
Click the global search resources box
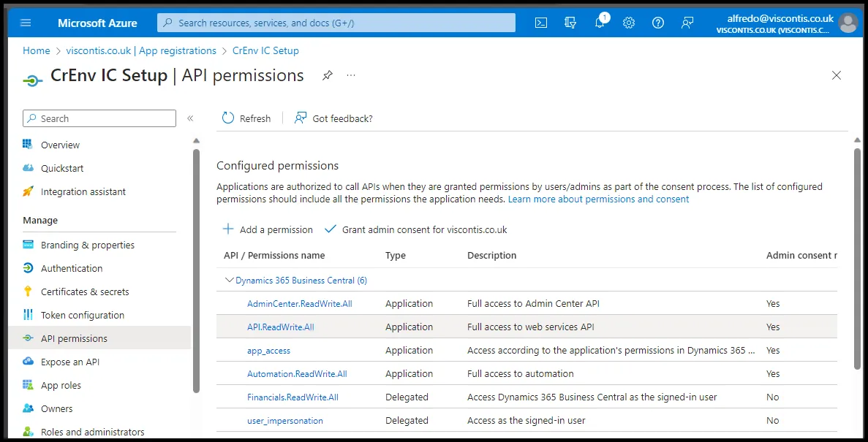(x=336, y=23)
